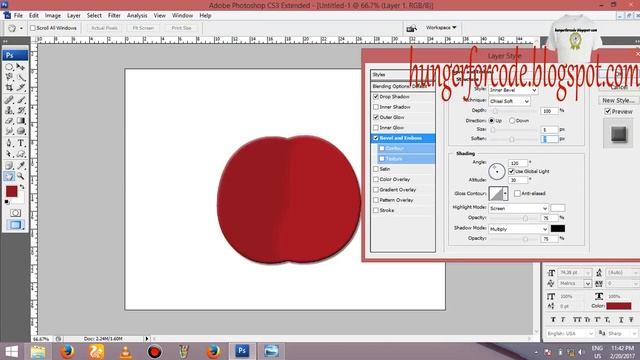Select the History Brush tool
Screen dimensions: 640x360
(21, 110)
